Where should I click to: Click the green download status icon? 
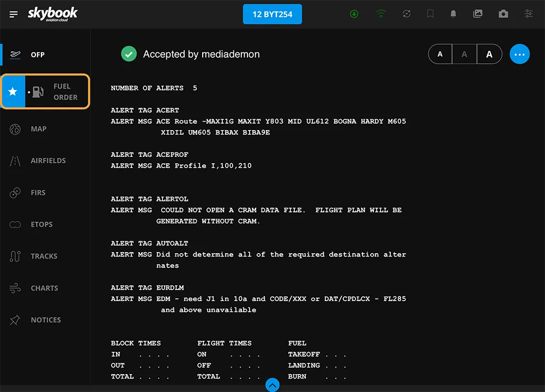coord(354,14)
